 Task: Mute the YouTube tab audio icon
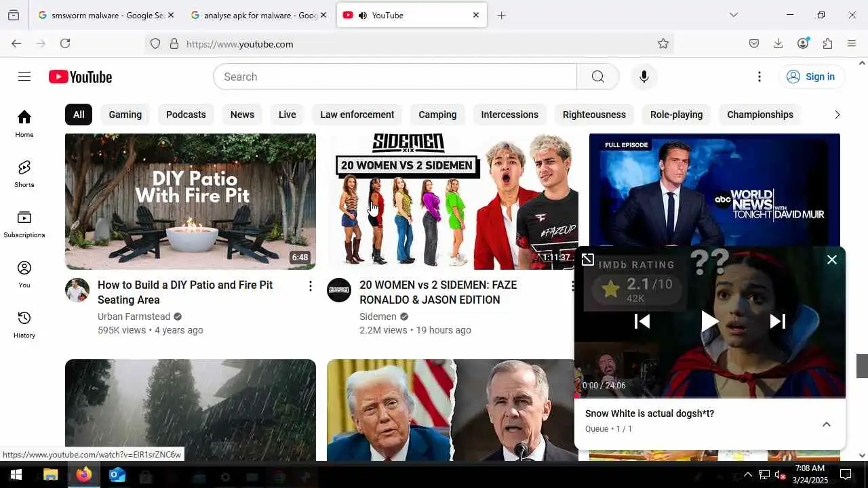[x=363, y=15]
